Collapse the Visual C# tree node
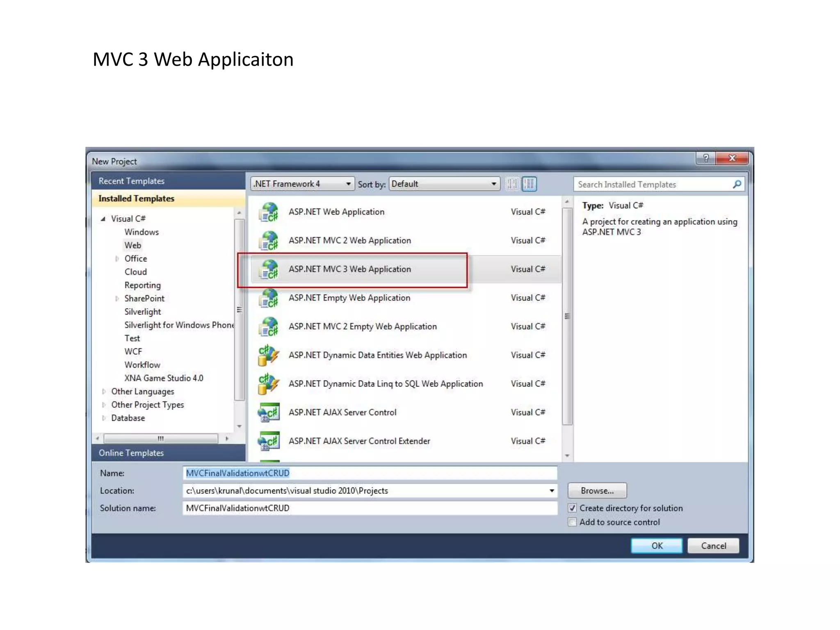 coord(103,219)
